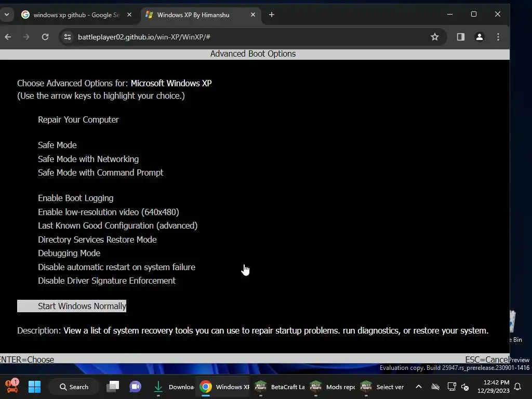Viewport: 532px width, 399px height.
Task: Open taskbar Search box
Action: point(74,387)
